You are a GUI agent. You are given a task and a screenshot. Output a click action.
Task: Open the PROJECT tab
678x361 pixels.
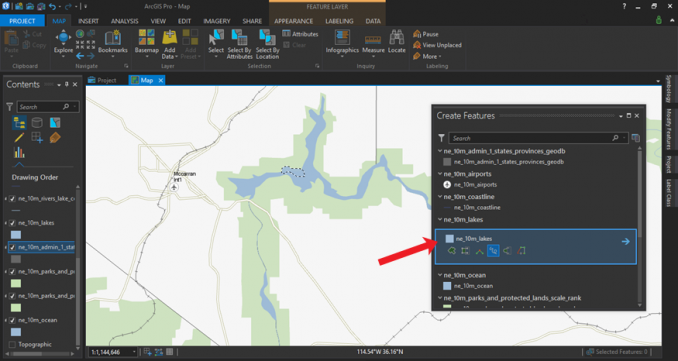22,21
